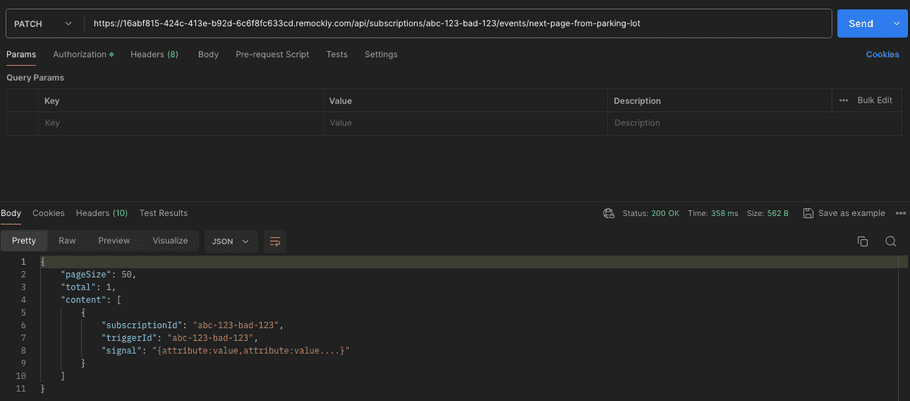The width and height of the screenshot is (910, 401).
Task: Expand the Send button arrow dropdown
Action: tap(895, 23)
